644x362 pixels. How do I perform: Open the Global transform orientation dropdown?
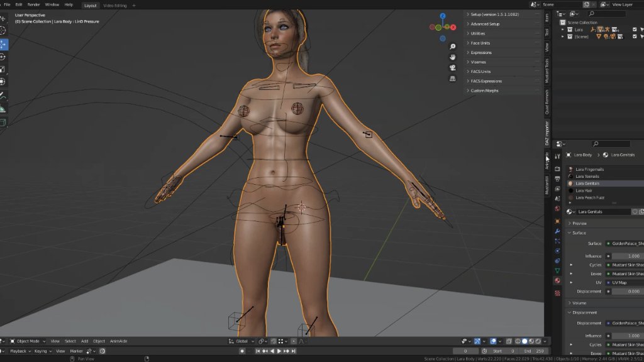coord(241,341)
